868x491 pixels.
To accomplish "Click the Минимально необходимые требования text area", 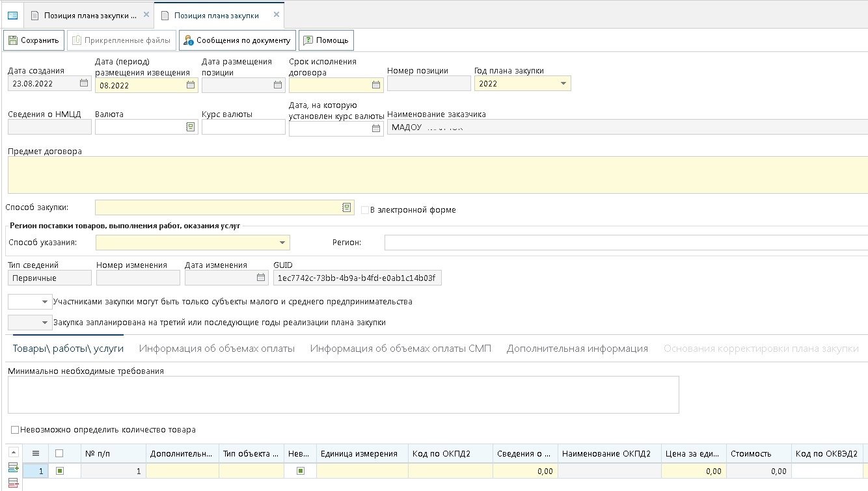I will (x=344, y=395).
